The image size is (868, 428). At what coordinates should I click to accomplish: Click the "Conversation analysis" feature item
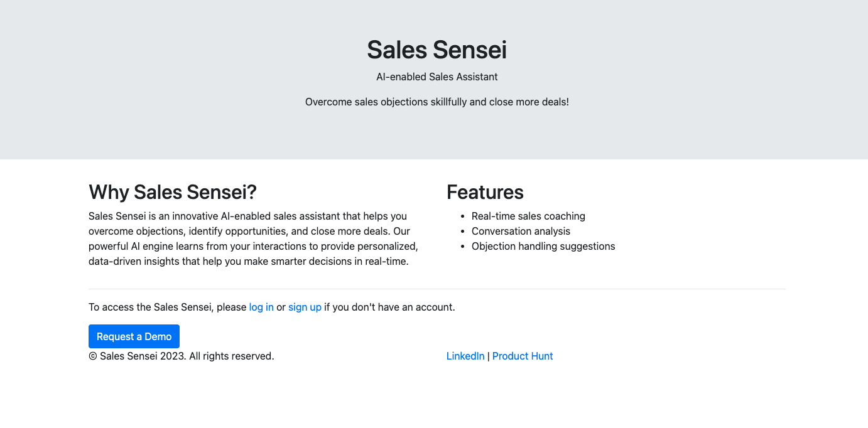pyautogui.click(x=521, y=232)
